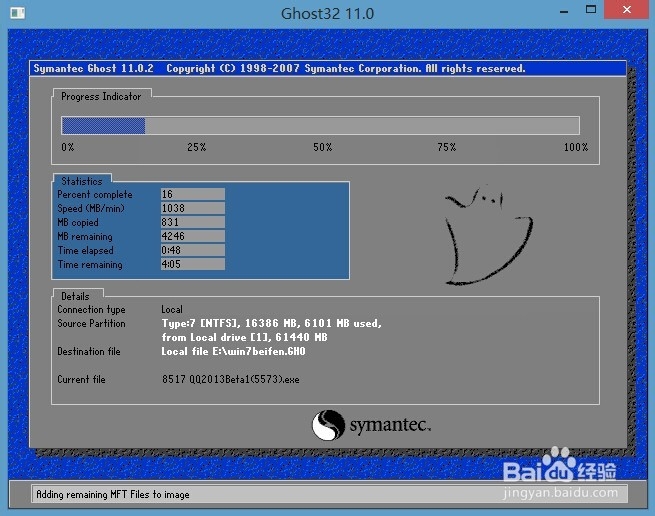This screenshot has height=516, width=655.
Task: Click the 25% progress scale label
Action: point(196,147)
